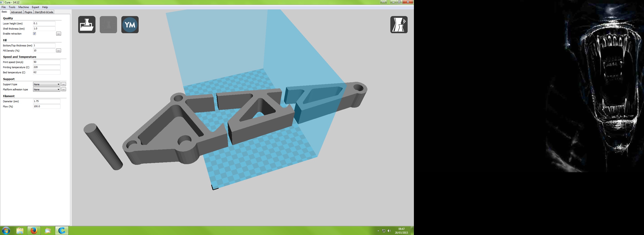Open Fill Density settings ellipsis button

pyautogui.click(x=59, y=51)
